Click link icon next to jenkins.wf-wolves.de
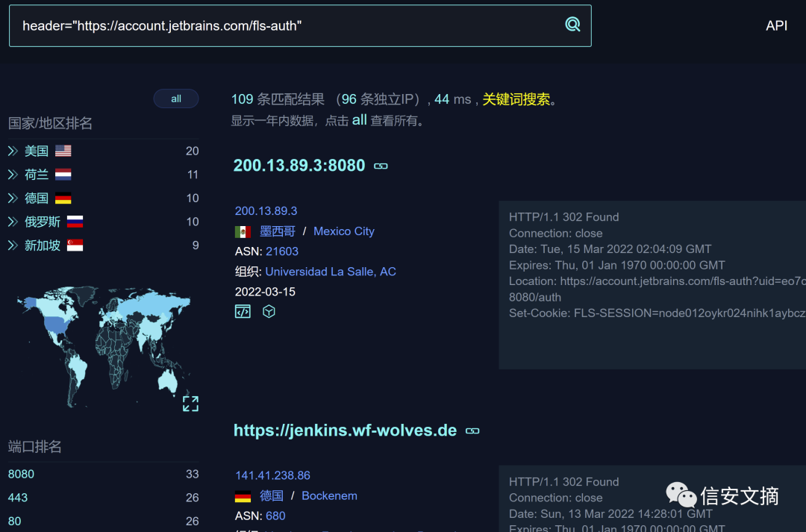The image size is (806, 532). click(x=472, y=431)
